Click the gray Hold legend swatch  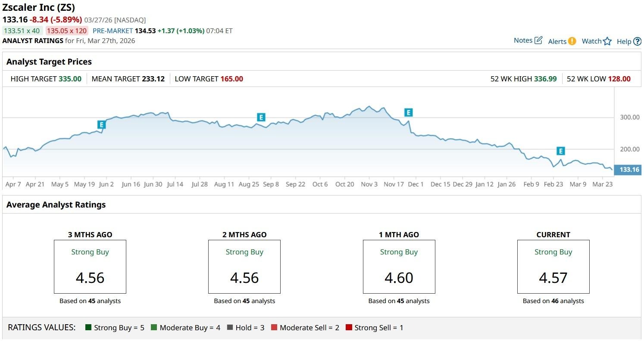(230, 328)
